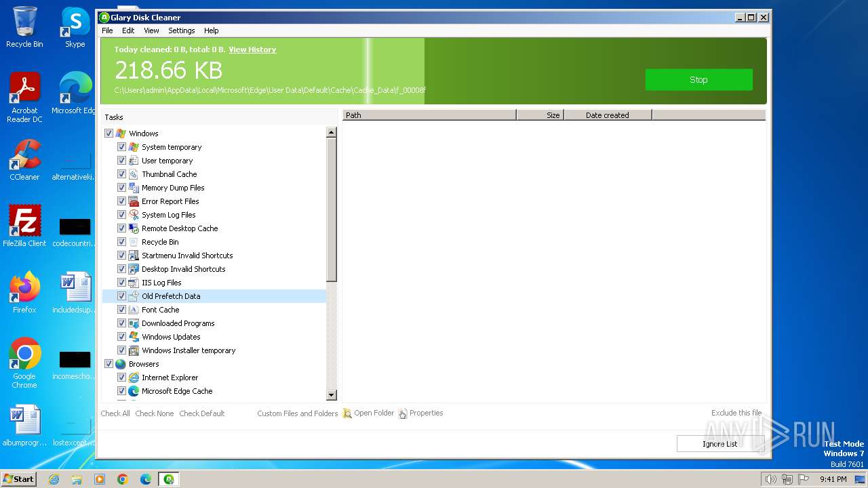The image size is (868, 488).
Task: Click the User temporary task icon
Action: [134, 161]
